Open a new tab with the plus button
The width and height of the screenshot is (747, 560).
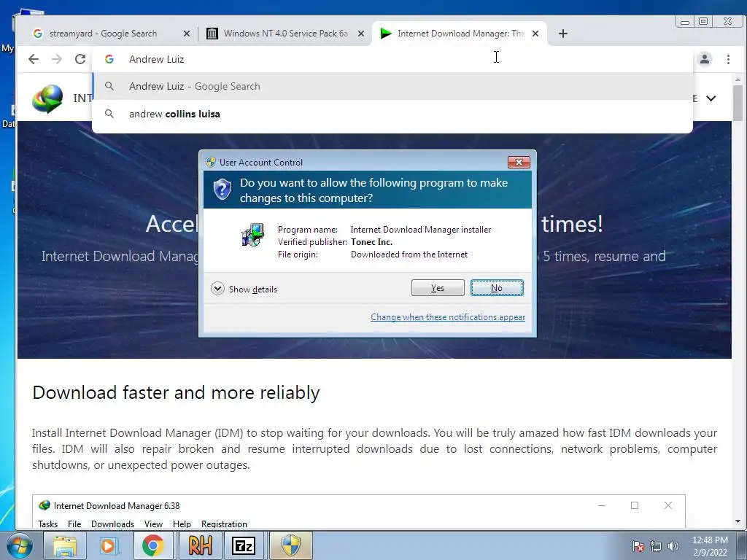pyautogui.click(x=562, y=34)
